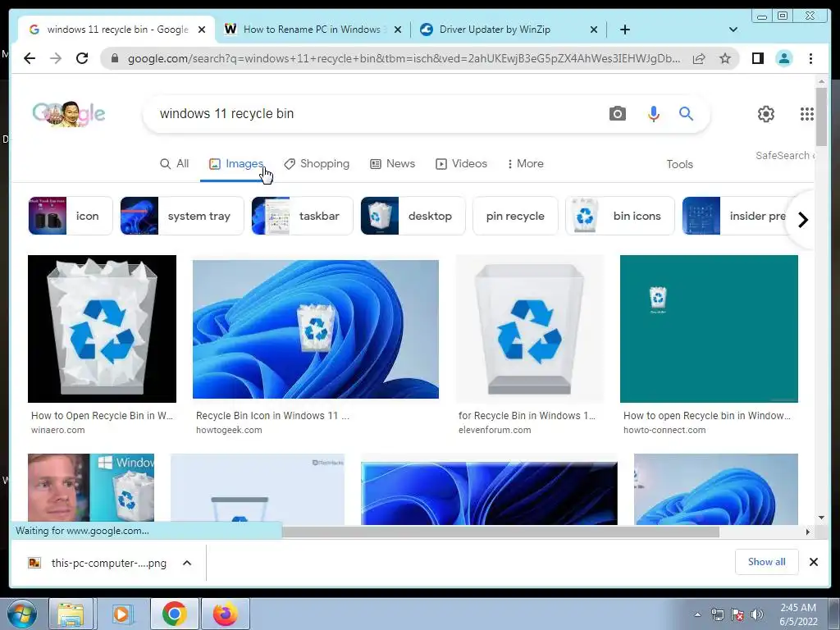Open the Tools filter options
The image size is (840, 630).
[679, 164]
